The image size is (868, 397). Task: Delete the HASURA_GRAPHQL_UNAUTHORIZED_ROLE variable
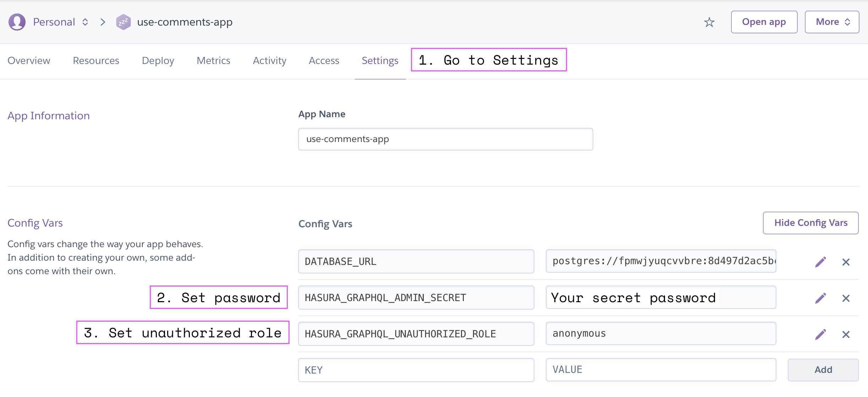(x=846, y=335)
